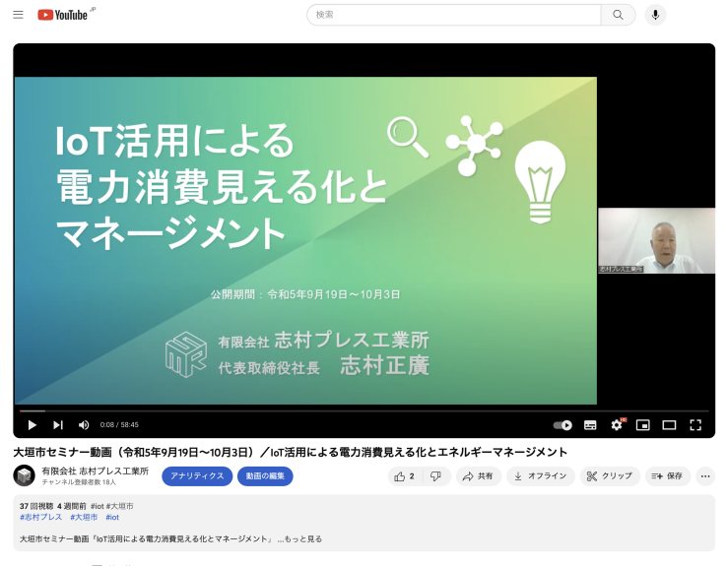Switch to miniplayer mode

[642, 425]
